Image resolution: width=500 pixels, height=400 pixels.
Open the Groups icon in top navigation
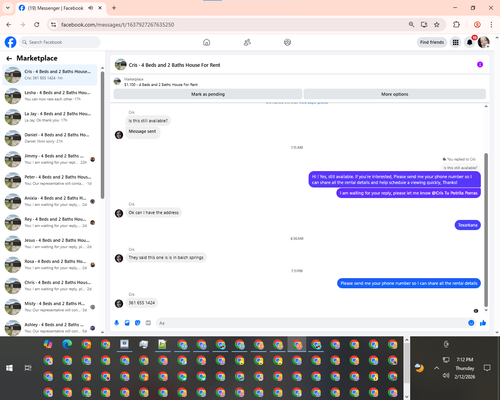pyautogui.click(x=287, y=42)
